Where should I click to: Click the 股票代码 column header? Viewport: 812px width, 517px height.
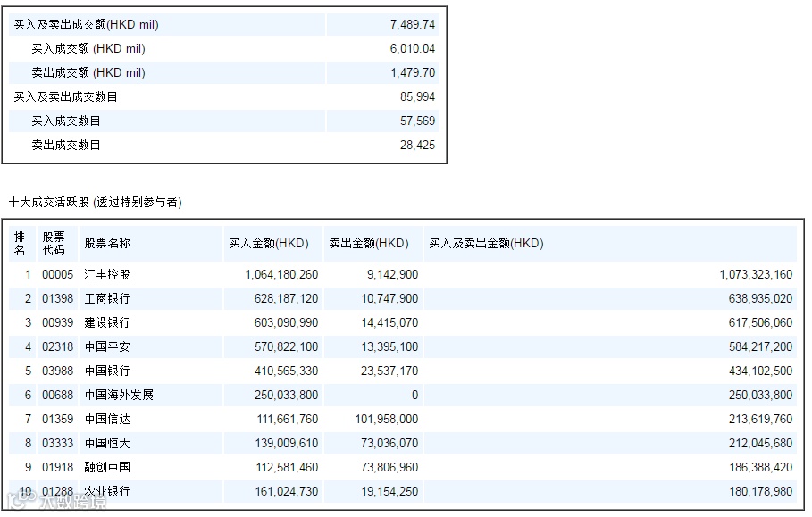[x=54, y=244]
